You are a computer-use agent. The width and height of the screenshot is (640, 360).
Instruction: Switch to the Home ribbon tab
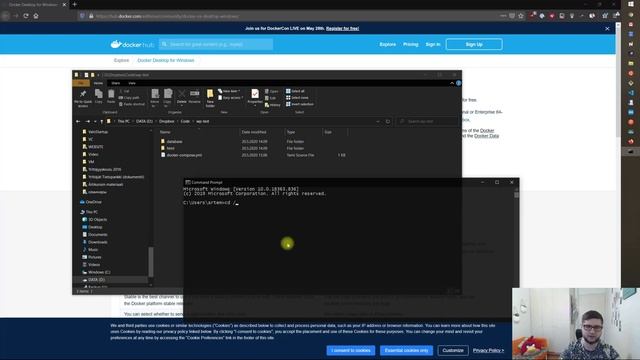pyautogui.click(x=98, y=83)
